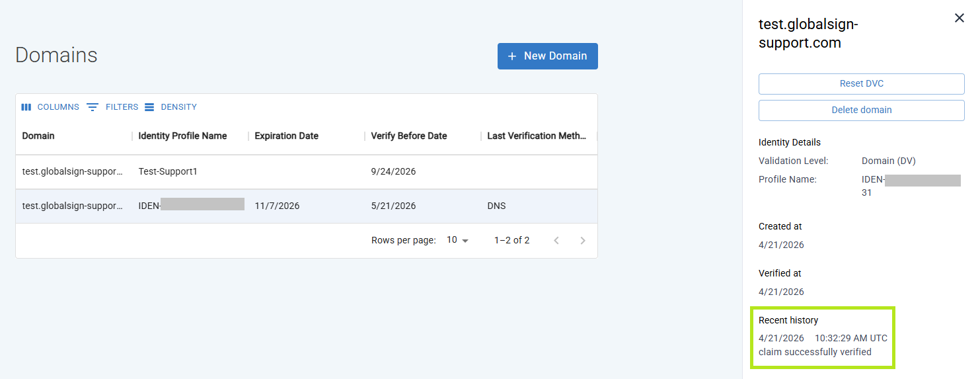
Task: Sort by Identity Profile Name column
Action: 182,136
